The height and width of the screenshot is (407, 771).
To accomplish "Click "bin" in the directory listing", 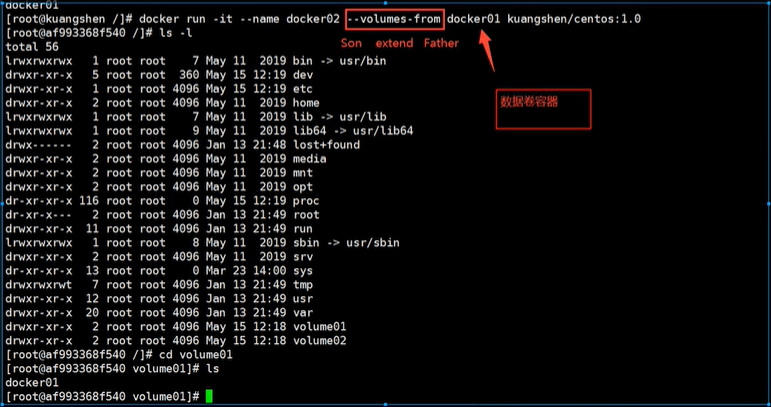I will [302, 61].
